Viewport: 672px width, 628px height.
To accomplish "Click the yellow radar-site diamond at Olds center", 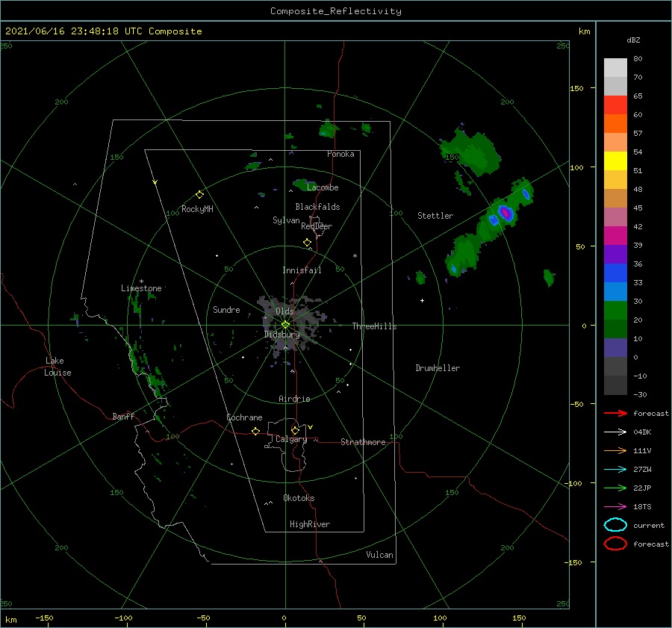I will coord(285,325).
